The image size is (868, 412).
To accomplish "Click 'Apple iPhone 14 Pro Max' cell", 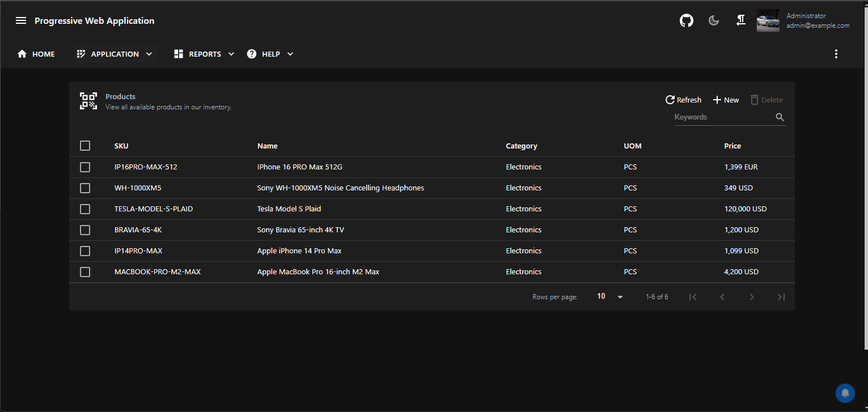I will click(x=299, y=251).
